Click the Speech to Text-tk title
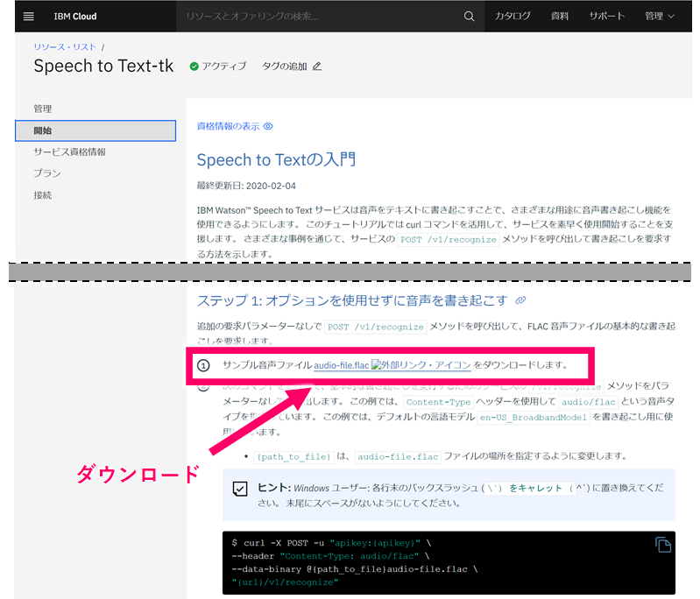 click(103, 66)
